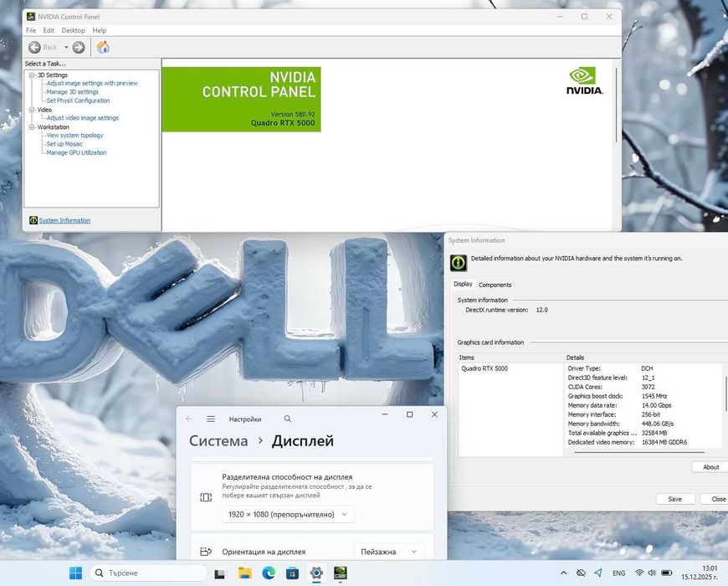Collapse the Video tree node

click(x=32, y=110)
